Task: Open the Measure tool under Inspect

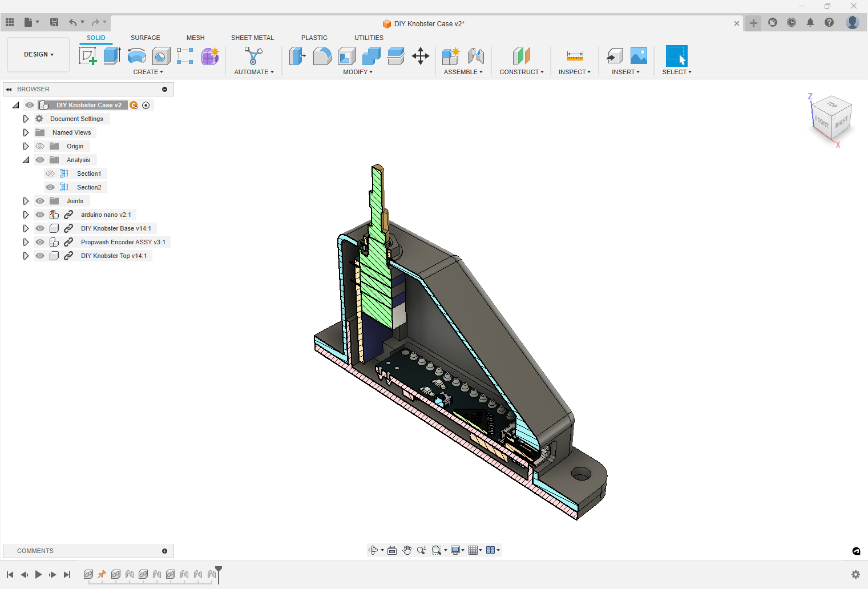Action: (x=574, y=55)
